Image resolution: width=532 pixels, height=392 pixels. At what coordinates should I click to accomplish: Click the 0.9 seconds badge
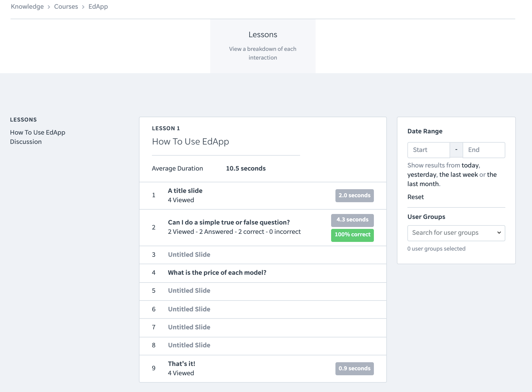pos(354,369)
